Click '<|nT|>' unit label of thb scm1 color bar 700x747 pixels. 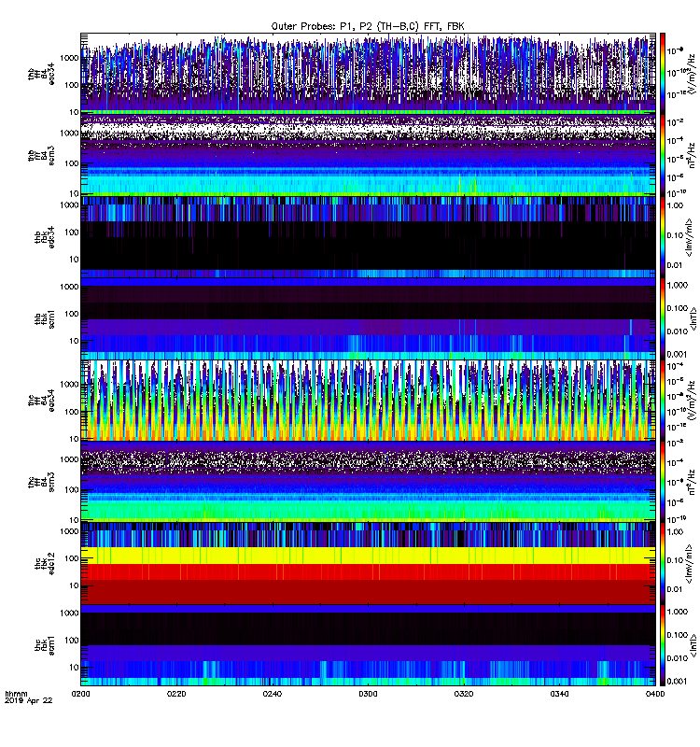click(x=693, y=318)
